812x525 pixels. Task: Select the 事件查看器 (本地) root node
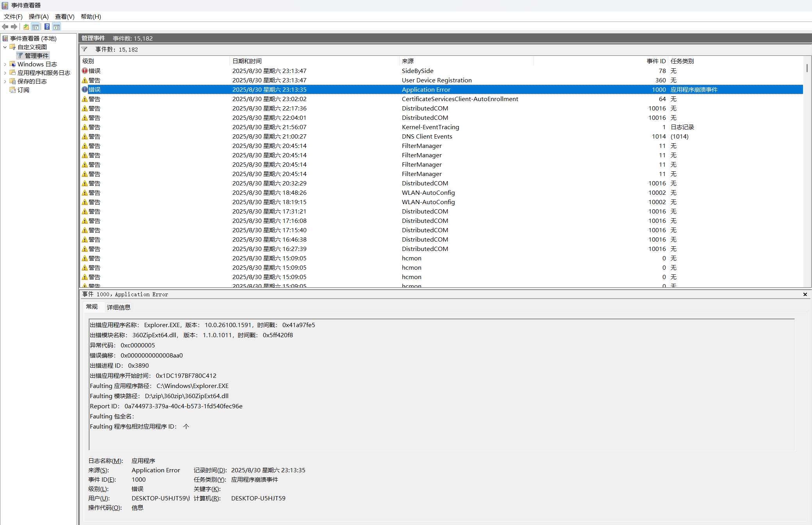click(x=33, y=38)
